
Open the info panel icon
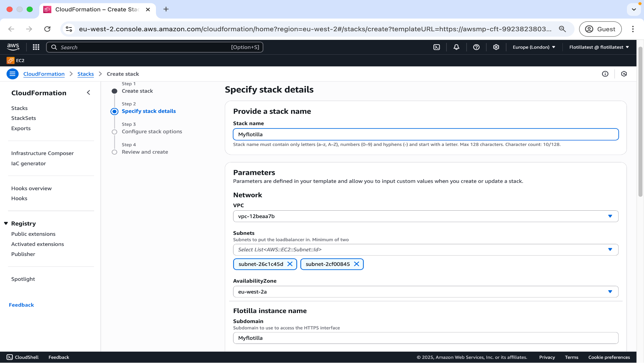click(605, 74)
